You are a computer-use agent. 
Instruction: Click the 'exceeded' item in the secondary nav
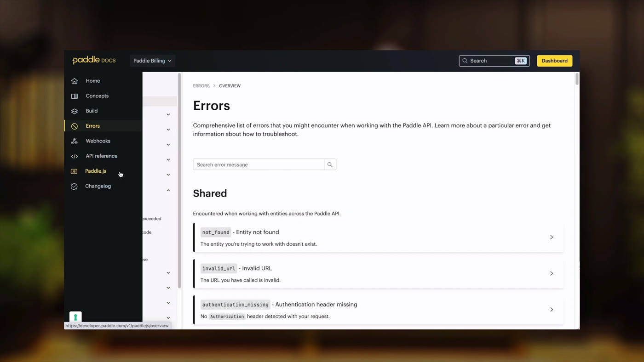[152, 219]
